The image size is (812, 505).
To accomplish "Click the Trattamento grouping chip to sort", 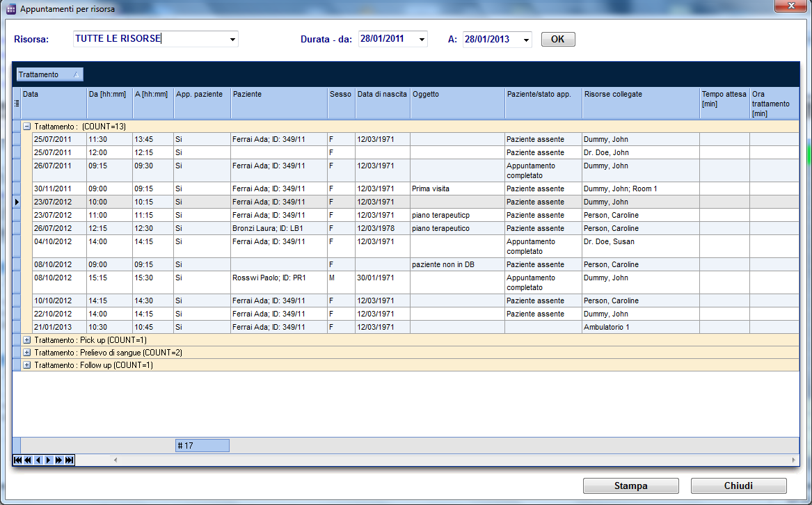I will tap(49, 74).
